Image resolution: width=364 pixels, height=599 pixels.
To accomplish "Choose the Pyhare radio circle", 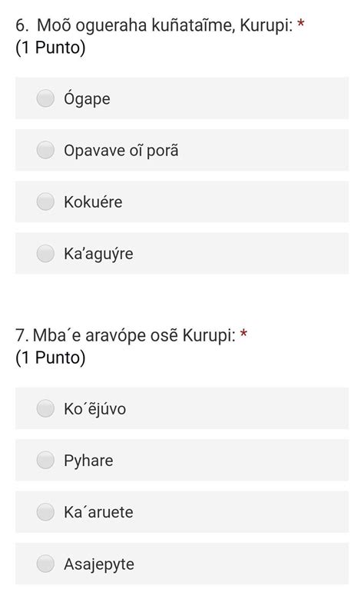I will [45, 460].
